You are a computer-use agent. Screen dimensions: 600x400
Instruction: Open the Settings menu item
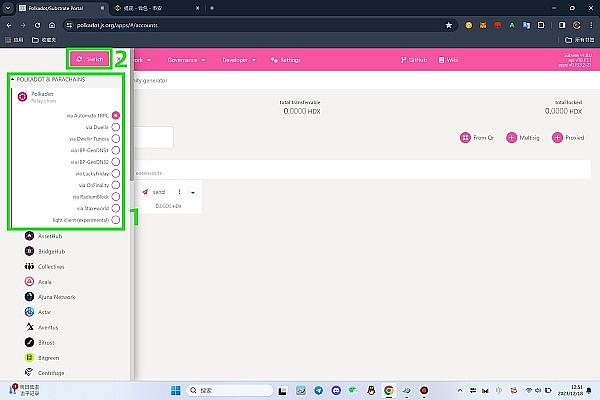click(x=285, y=60)
